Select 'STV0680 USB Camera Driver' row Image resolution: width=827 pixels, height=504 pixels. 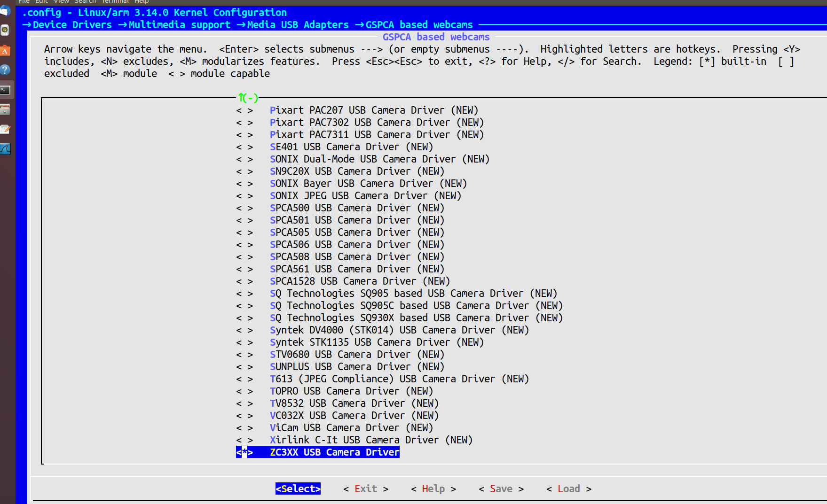(x=340, y=355)
